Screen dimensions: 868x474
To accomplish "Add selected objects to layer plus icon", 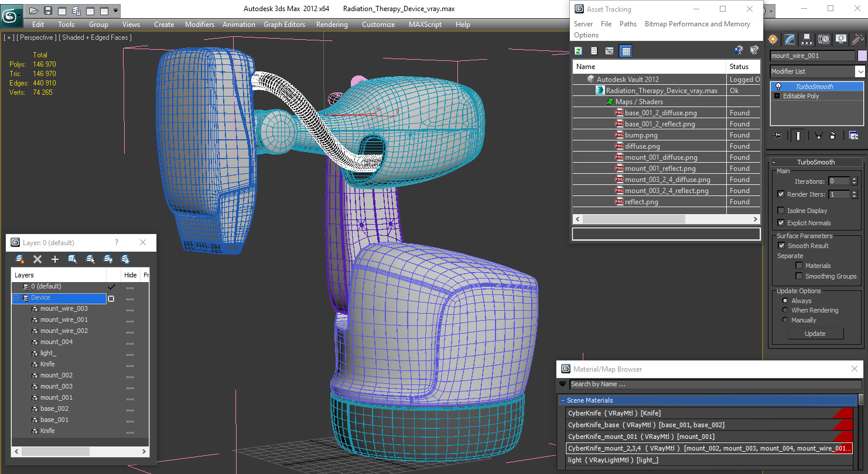I will [55, 259].
